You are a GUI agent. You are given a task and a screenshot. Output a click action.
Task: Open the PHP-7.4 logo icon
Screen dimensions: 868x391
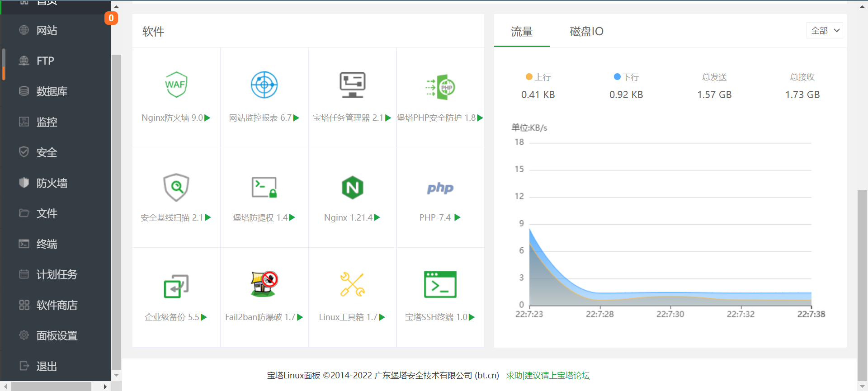coord(440,188)
